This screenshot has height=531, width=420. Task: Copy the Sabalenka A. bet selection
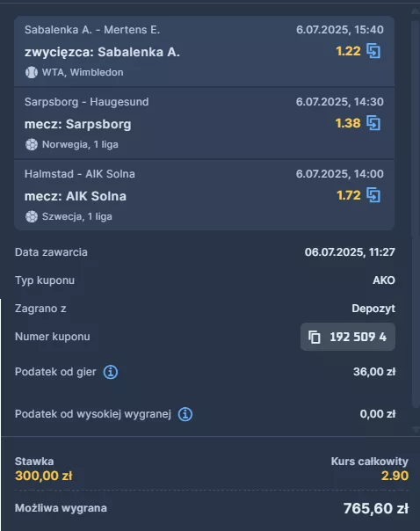[x=373, y=51]
